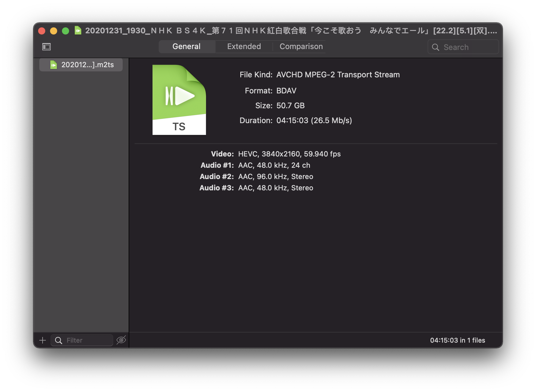Click the m2ts file icon in sidebar

pos(54,65)
